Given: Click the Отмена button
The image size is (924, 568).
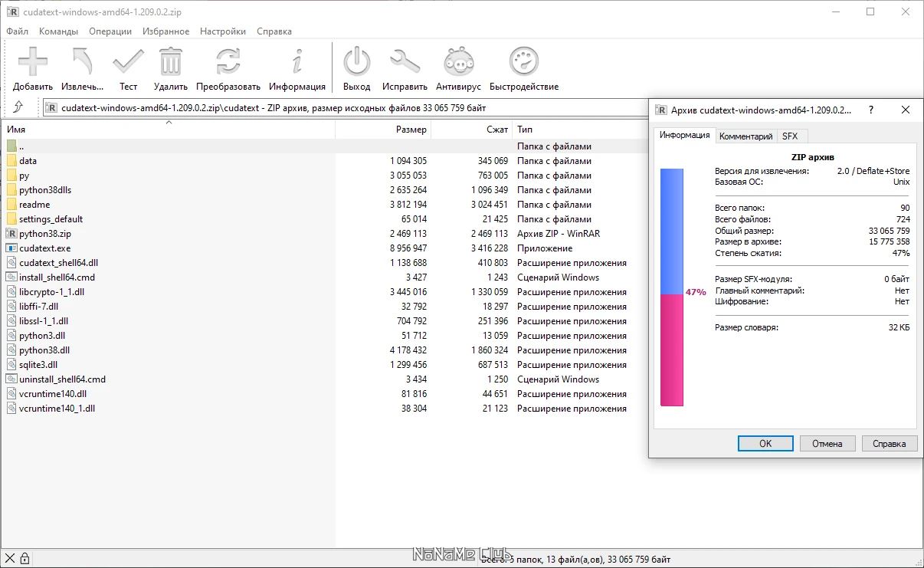Looking at the screenshot, I should click(827, 444).
